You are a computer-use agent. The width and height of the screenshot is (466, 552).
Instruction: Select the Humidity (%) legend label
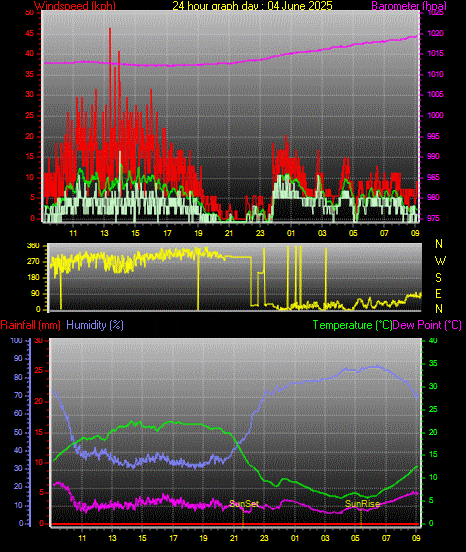coord(95,325)
